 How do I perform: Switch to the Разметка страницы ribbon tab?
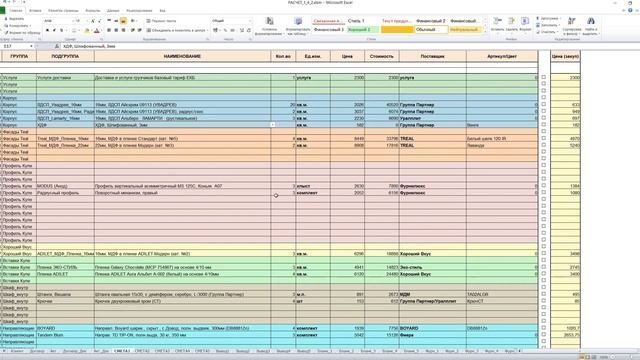(63, 11)
